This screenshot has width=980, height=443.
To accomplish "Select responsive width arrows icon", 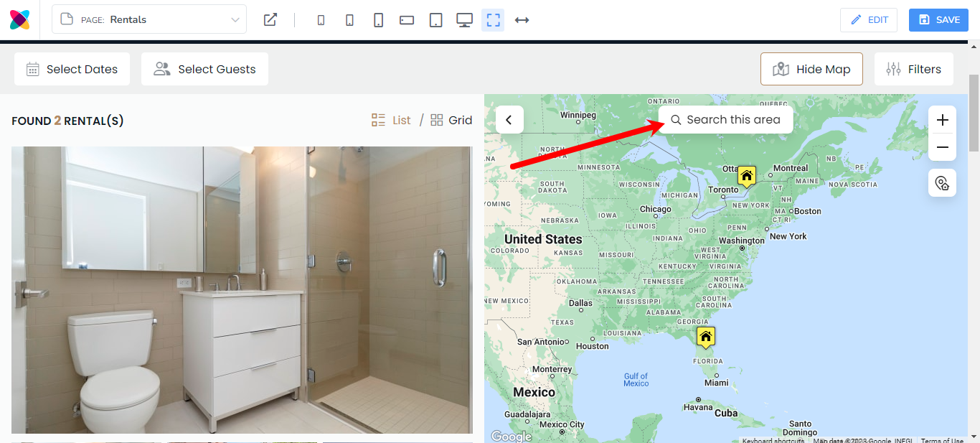I will pos(522,20).
